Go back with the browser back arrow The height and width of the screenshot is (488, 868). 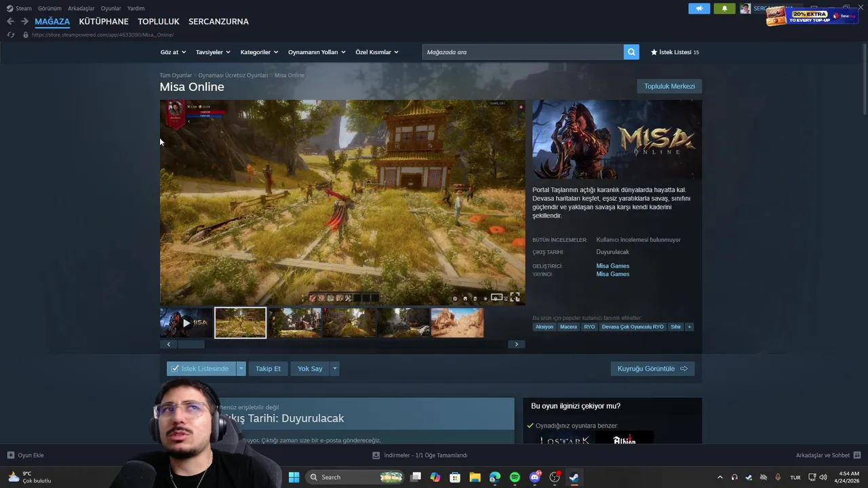(10, 22)
